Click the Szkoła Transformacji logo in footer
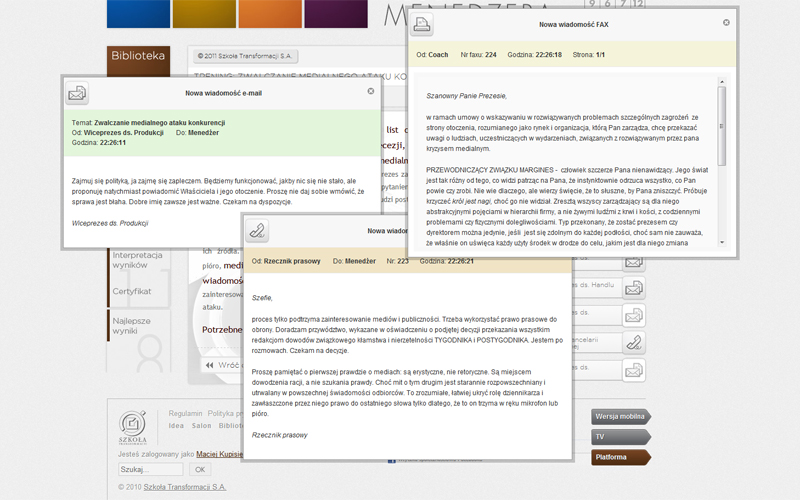The image size is (800, 500). pos(133,428)
